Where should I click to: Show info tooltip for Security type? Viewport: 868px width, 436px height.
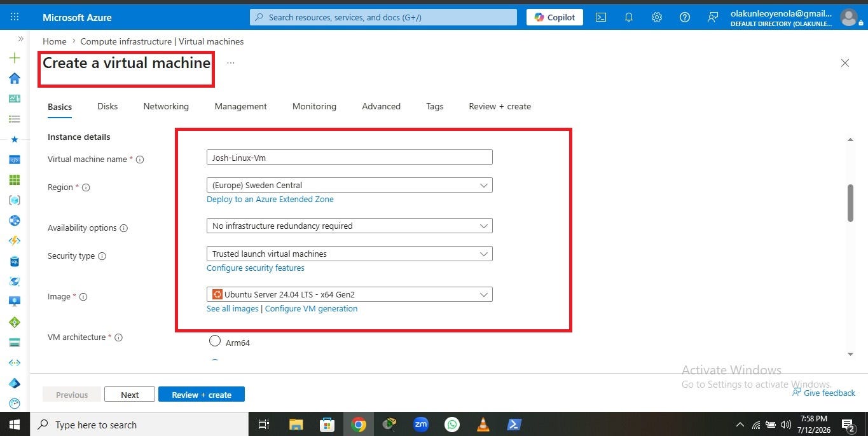pos(102,256)
